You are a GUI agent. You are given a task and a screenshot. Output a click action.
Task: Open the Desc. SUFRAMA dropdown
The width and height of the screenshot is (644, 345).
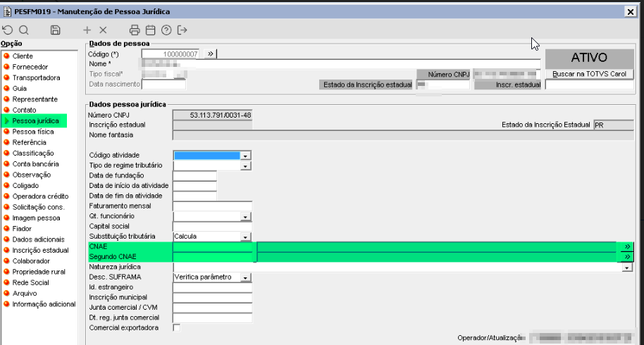(x=245, y=277)
